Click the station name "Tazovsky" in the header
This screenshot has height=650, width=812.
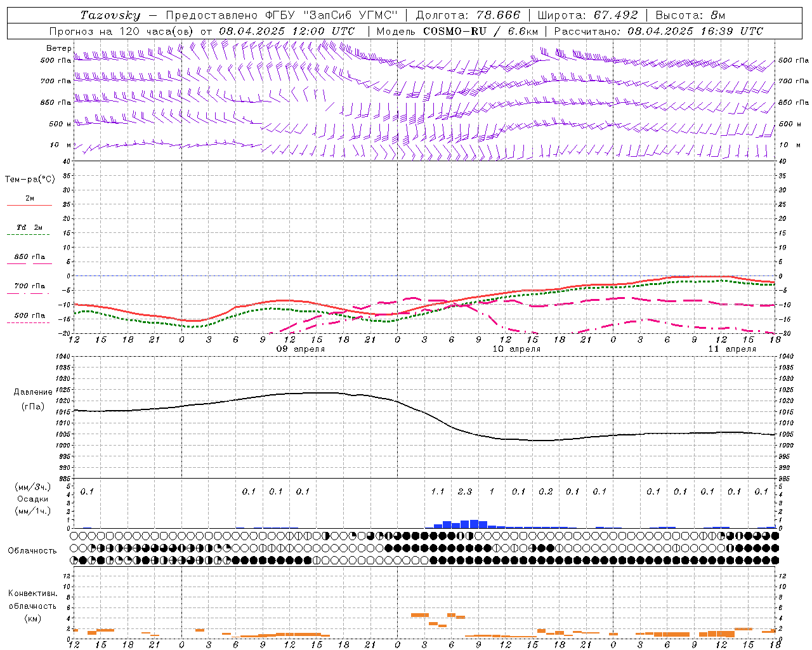click(110, 15)
